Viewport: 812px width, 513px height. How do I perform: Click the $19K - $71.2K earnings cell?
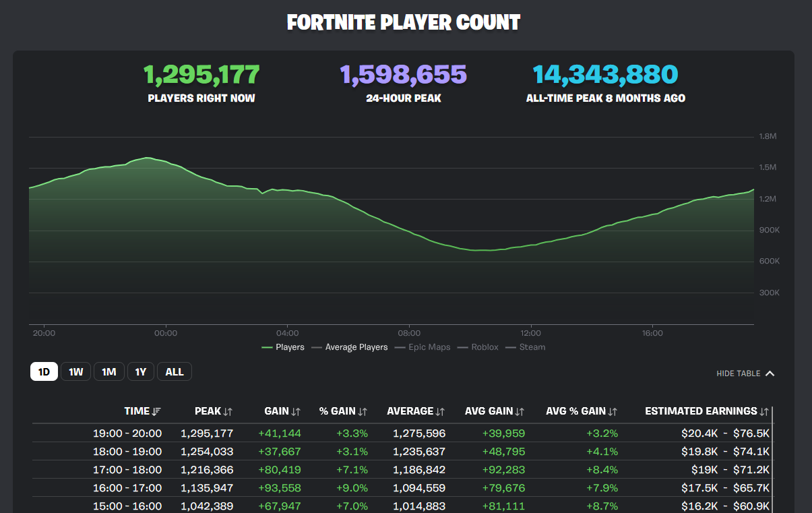[730, 469]
